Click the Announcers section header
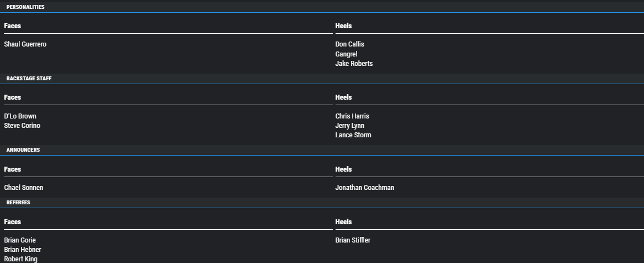Screen dimensions: 644x263 click(23, 150)
